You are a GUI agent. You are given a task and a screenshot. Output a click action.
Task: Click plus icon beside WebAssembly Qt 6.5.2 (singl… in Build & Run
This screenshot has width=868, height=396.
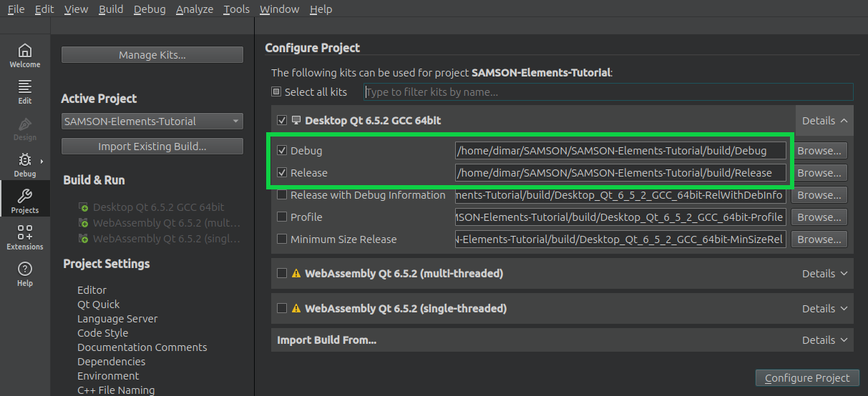84,239
